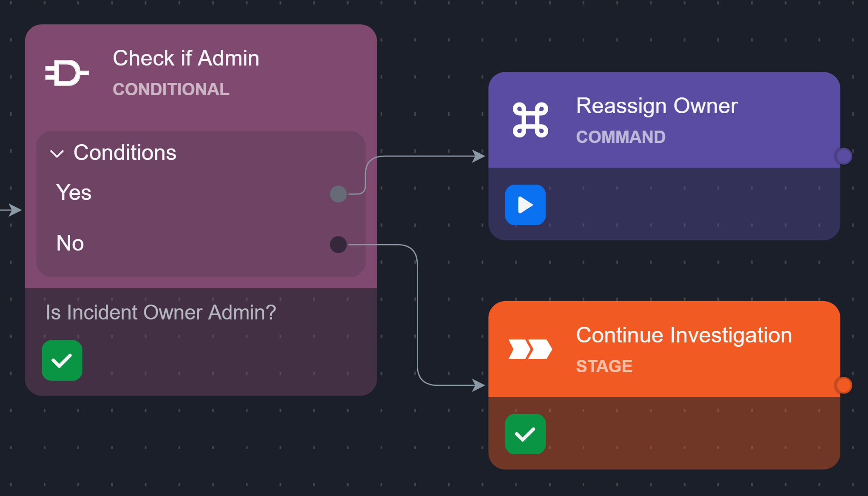Click the orange output port of Continue Investigation

(x=843, y=385)
